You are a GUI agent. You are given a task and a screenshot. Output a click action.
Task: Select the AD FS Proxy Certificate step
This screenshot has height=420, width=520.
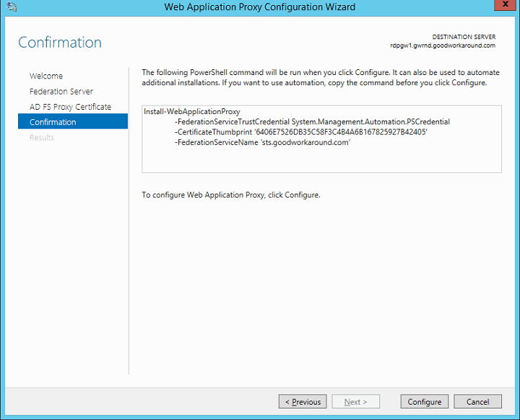click(70, 107)
